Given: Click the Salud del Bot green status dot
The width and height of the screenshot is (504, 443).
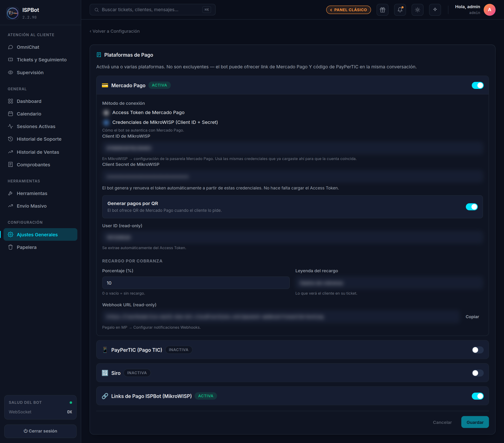Looking at the screenshot, I should (71, 403).
